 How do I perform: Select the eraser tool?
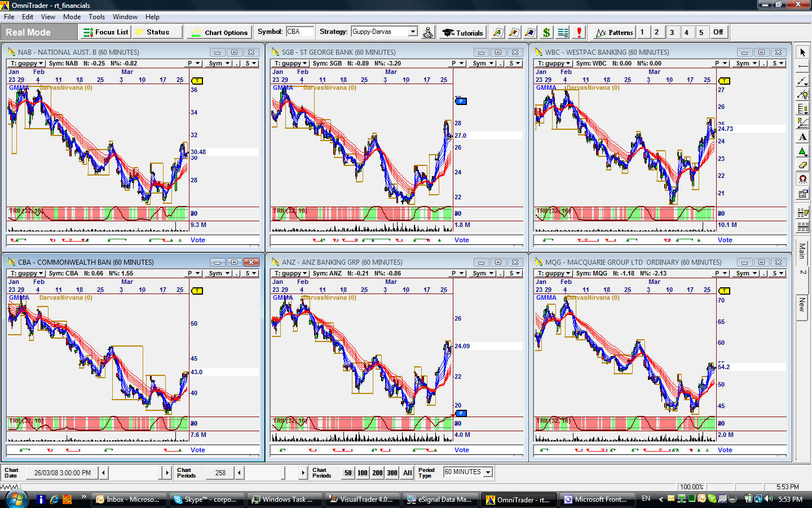click(x=802, y=165)
